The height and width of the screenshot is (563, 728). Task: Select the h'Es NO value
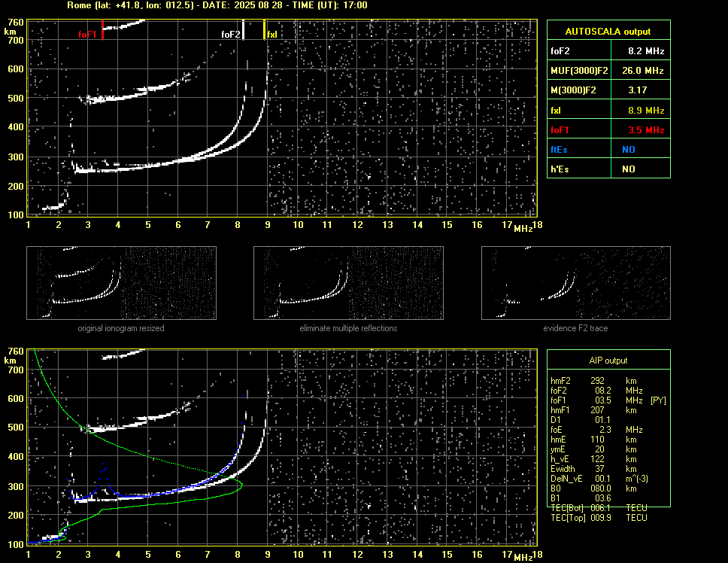pos(629,169)
